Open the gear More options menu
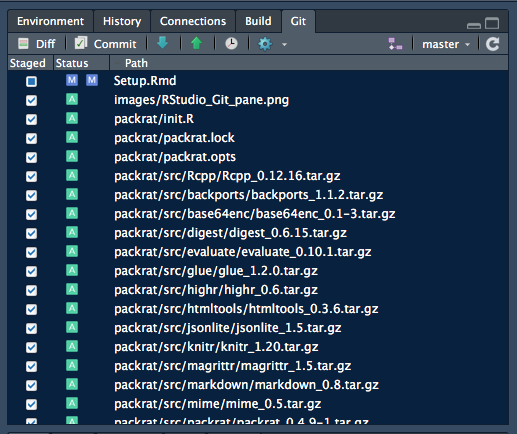 265,44
